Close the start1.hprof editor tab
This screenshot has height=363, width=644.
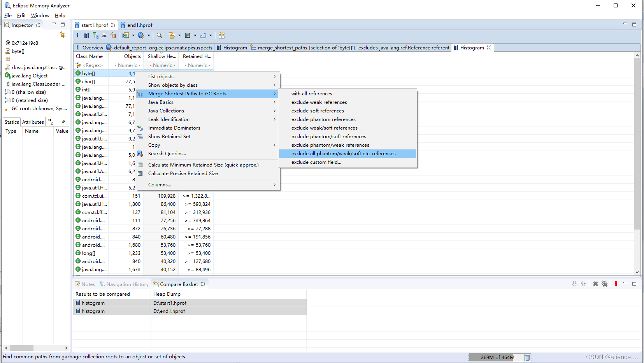(x=113, y=25)
